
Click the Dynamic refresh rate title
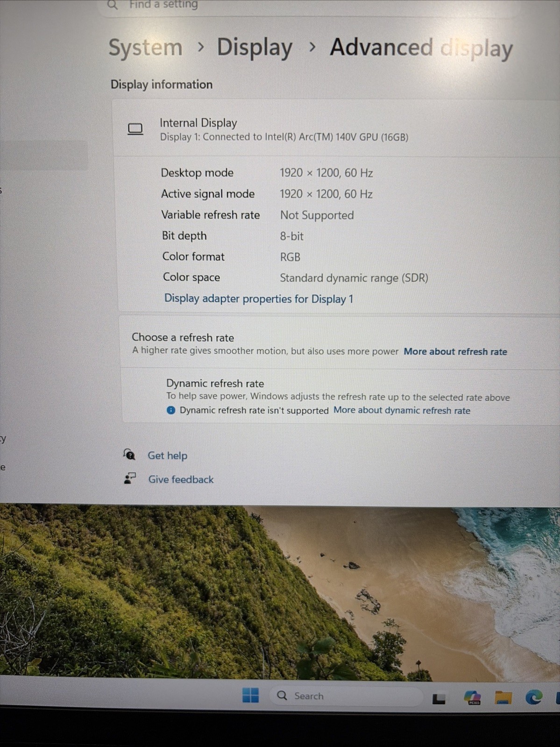coord(215,384)
